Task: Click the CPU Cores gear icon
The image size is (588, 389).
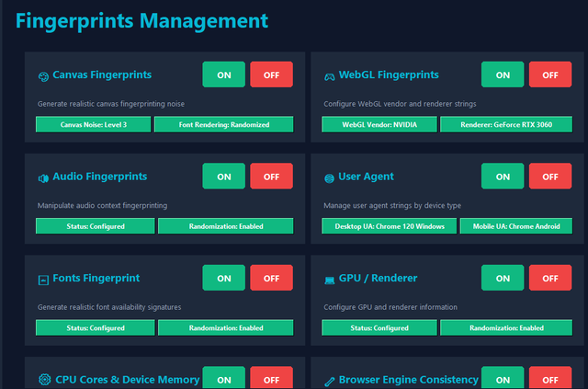Action: point(45,379)
